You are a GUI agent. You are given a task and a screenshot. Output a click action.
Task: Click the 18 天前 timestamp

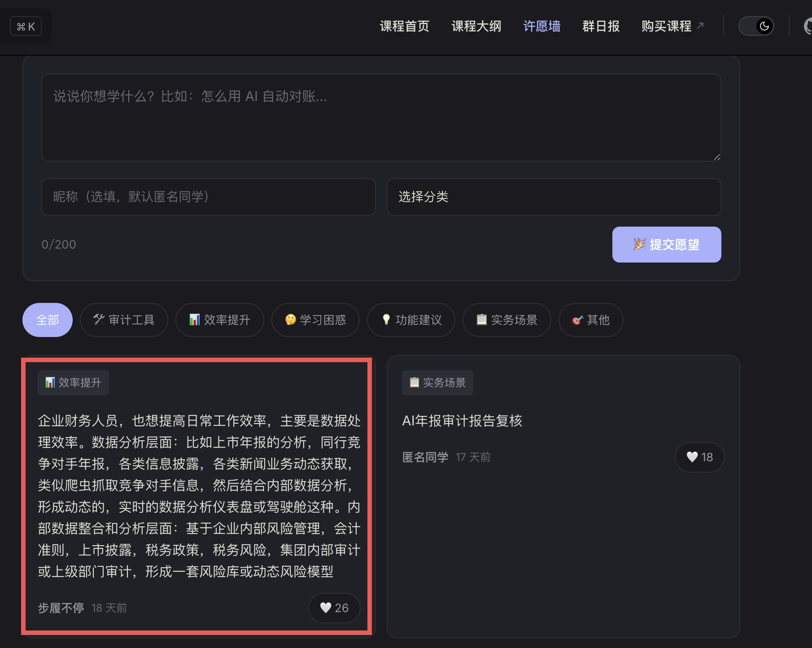coord(109,608)
